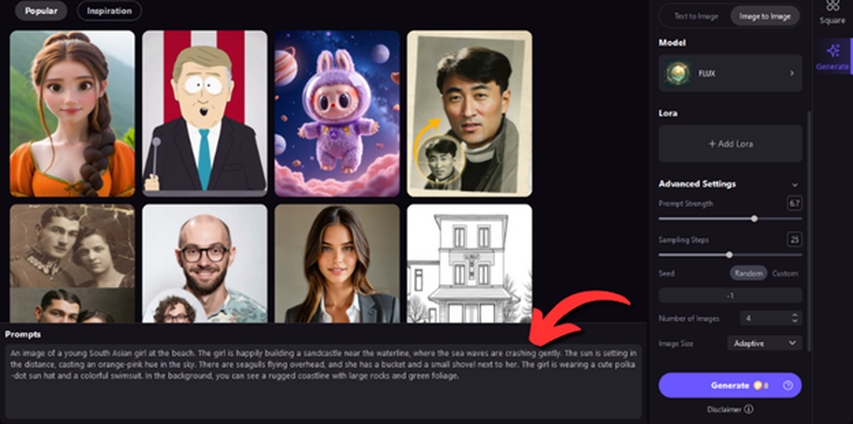
Task: Select the purple bunny astronaut thumbnail
Action: pos(337,113)
